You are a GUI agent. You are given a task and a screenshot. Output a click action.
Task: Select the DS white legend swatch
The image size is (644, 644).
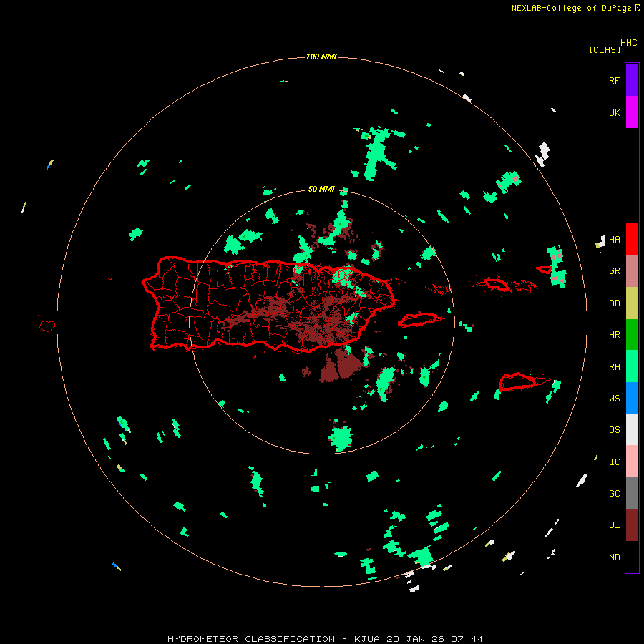tap(632, 429)
